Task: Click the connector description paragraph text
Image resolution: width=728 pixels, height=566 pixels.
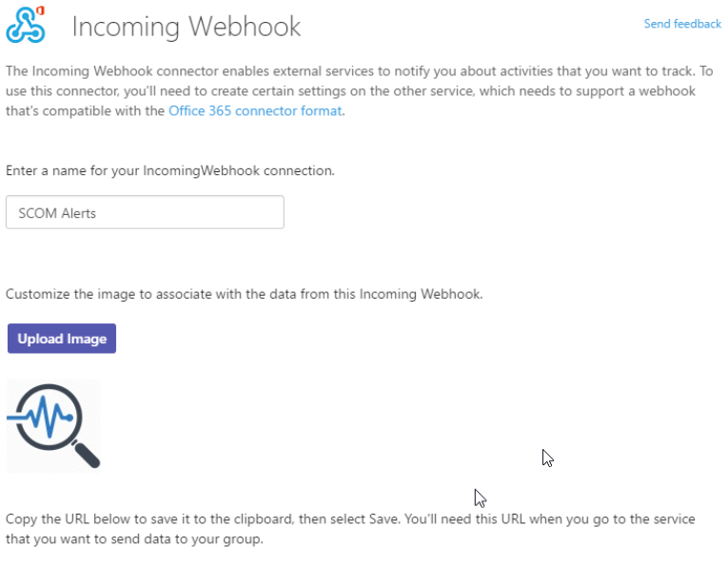Action: point(359,91)
